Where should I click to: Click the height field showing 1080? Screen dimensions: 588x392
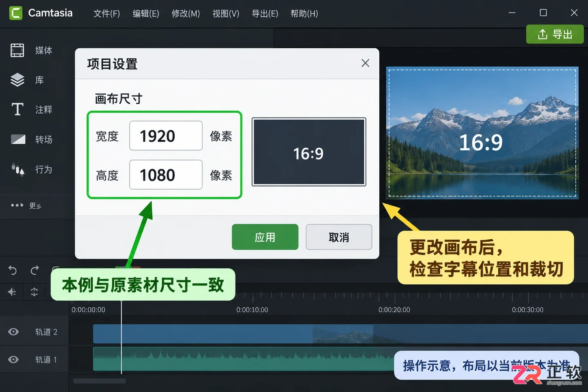coord(166,175)
